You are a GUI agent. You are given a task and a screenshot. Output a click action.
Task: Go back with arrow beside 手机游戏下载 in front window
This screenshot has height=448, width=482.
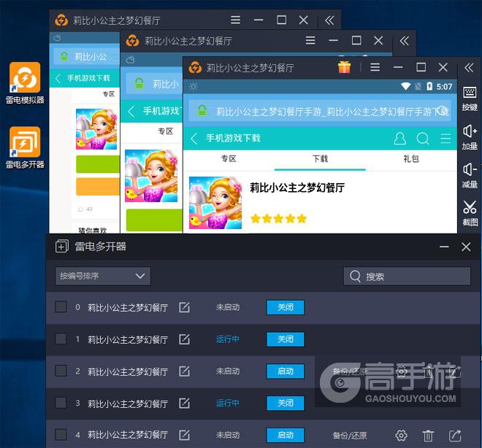(x=194, y=139)
